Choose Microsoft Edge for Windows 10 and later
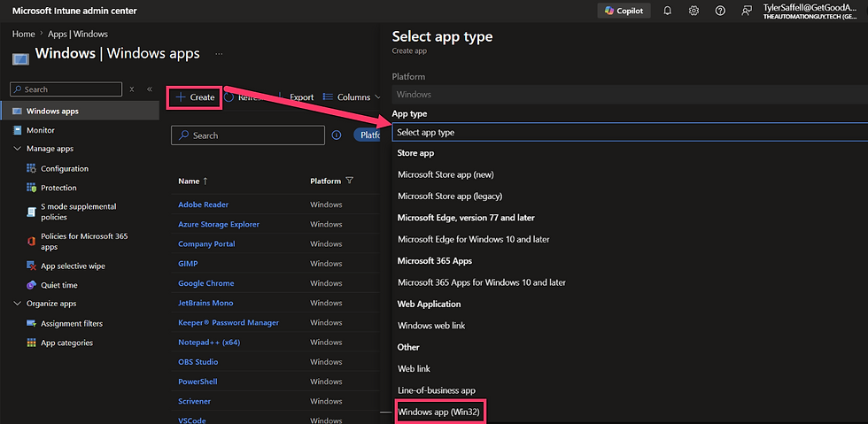This screenshot has width=868, height=424. coord(473,239)
